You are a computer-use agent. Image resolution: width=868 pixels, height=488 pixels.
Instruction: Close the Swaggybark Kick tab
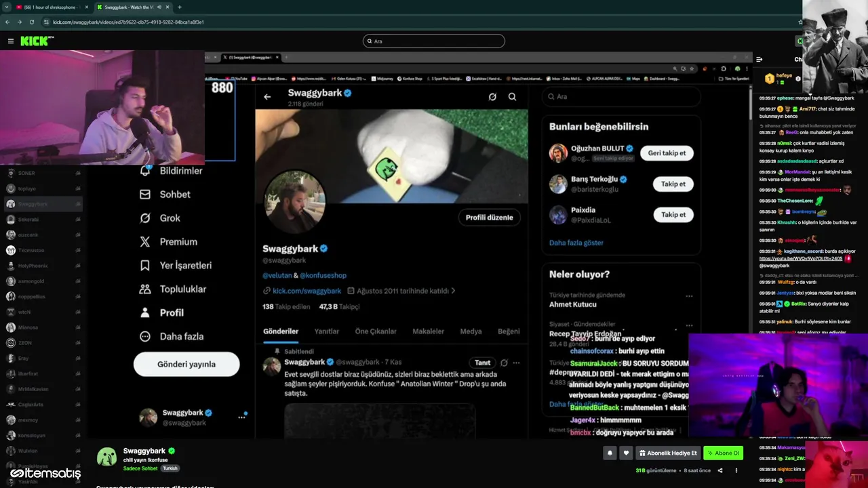pyautogui.click(x=167, y=7)
